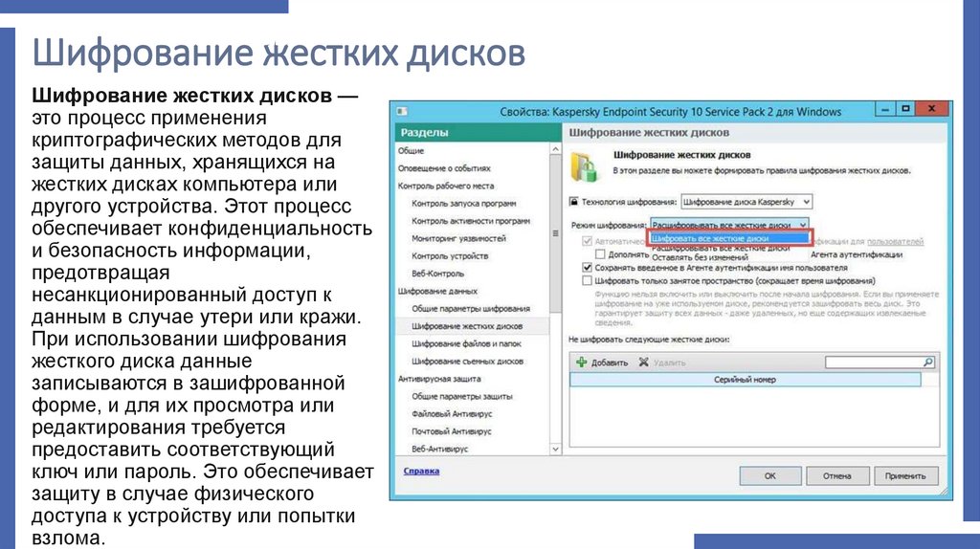The height and width of the screenshot is (549, 980).
Task: Open Шифрование съемных дисков section
Action: click(467, 361)
